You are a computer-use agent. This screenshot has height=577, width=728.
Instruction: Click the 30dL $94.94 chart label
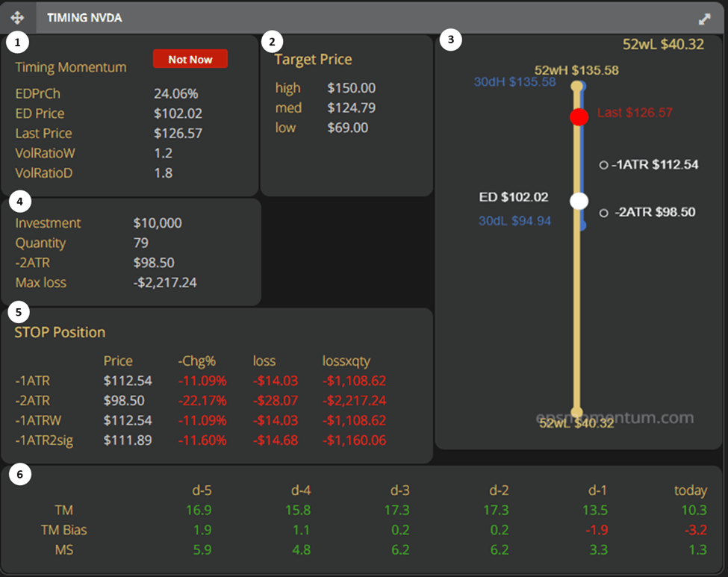[x=515, y=221]
